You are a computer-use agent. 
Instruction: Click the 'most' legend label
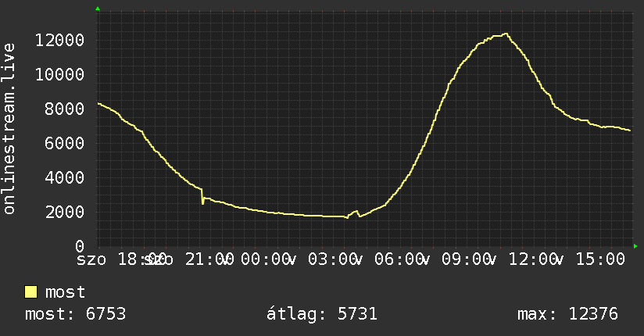tap(66, 292)
